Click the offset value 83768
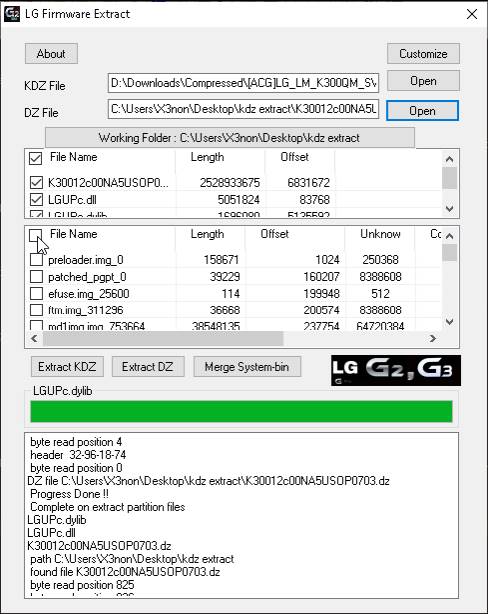 point(314,200)
